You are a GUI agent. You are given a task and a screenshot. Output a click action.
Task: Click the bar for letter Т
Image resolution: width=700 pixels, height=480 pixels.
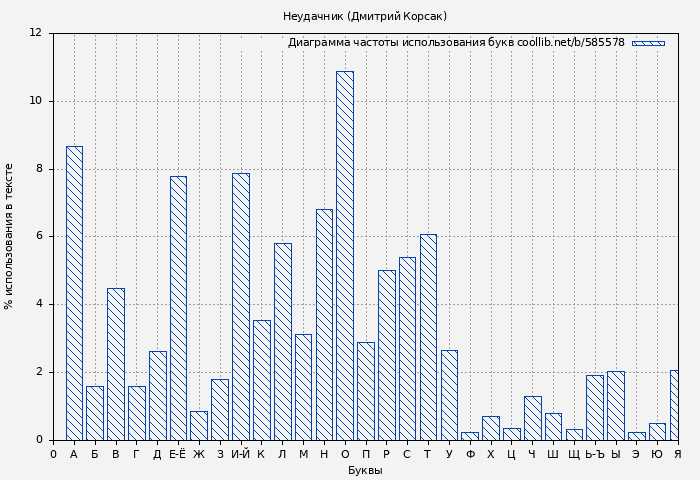click(x=428, y=337)
